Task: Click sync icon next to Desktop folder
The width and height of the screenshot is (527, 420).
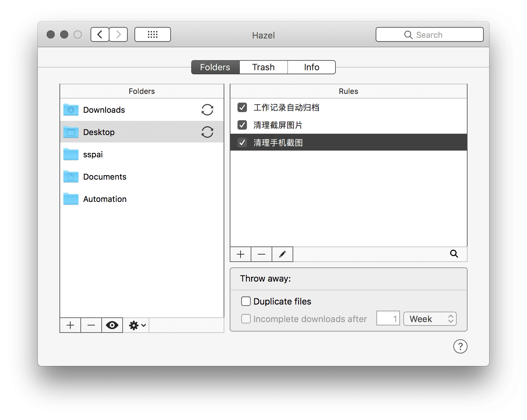Action: tap(207, 132)
